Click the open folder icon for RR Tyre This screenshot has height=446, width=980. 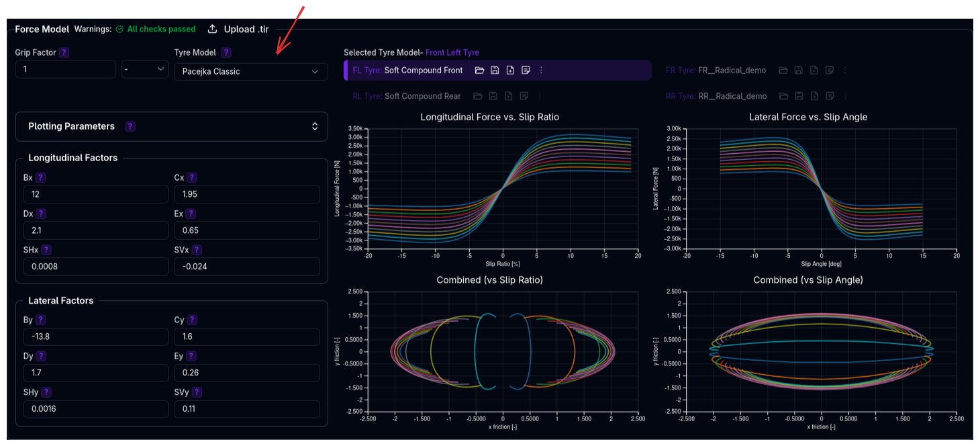783,96
